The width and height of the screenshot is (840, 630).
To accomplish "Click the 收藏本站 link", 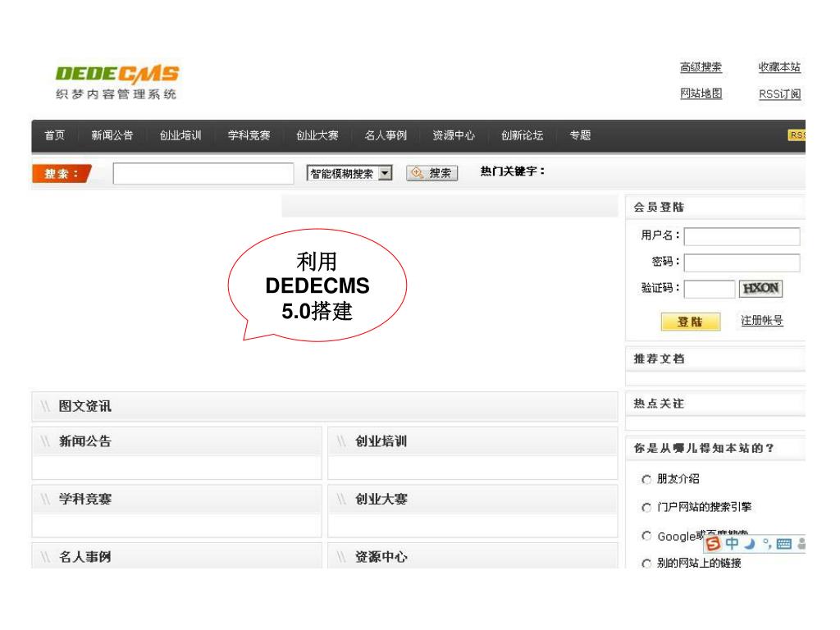I will pos(779,67).
